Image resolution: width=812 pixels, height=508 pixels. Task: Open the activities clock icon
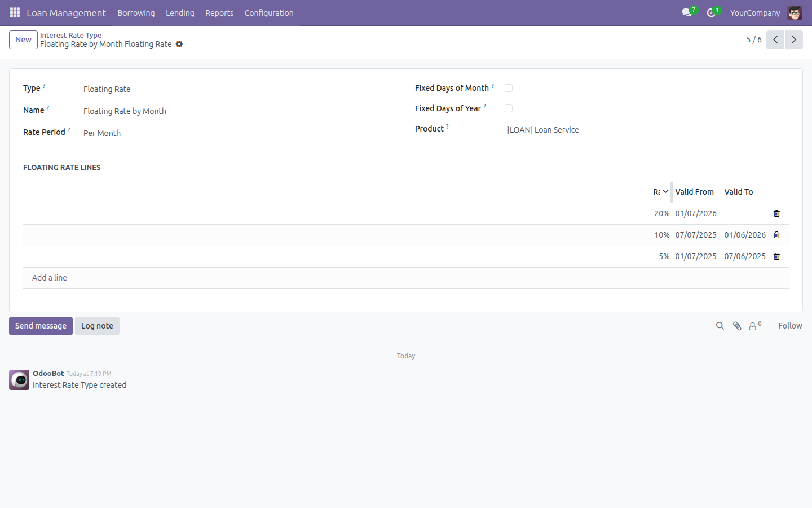[712, 12]
